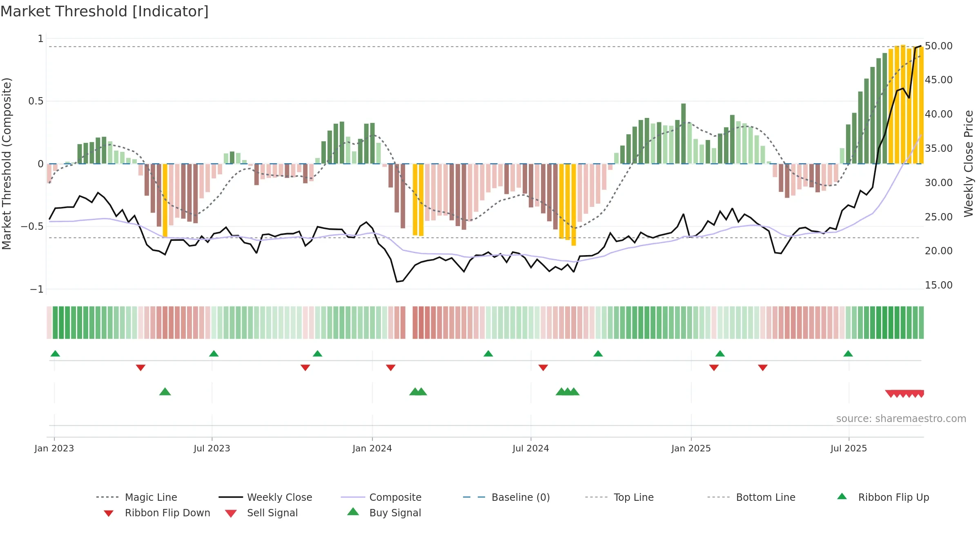Click the Jul 2023 x-axis label
Screen dimensions: 980x551
click(x=212, y=448)
